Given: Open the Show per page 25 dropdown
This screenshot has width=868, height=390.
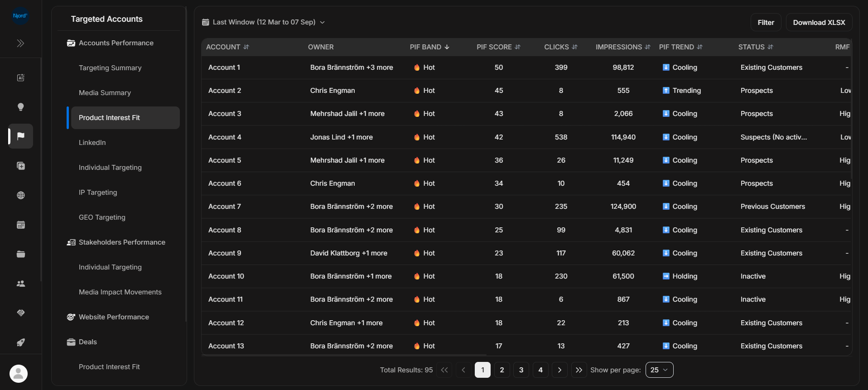Looking at the screenshot, I should [659, 370].
